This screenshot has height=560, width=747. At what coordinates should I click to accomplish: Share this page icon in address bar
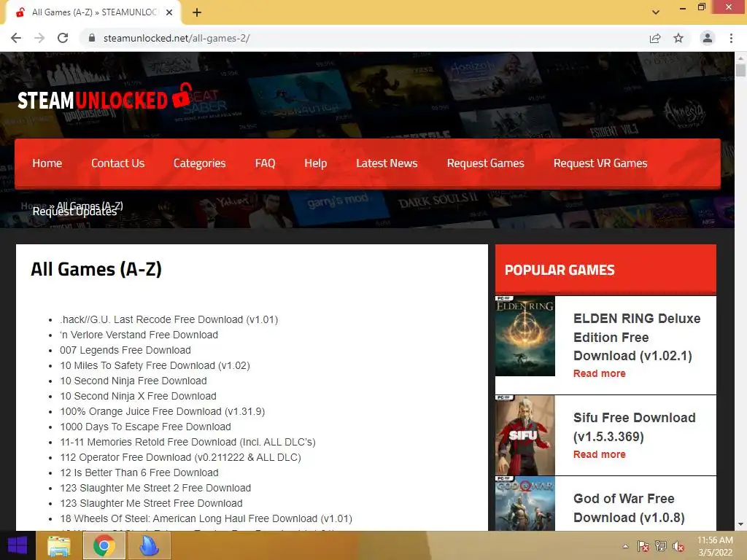tap(655, 38)
